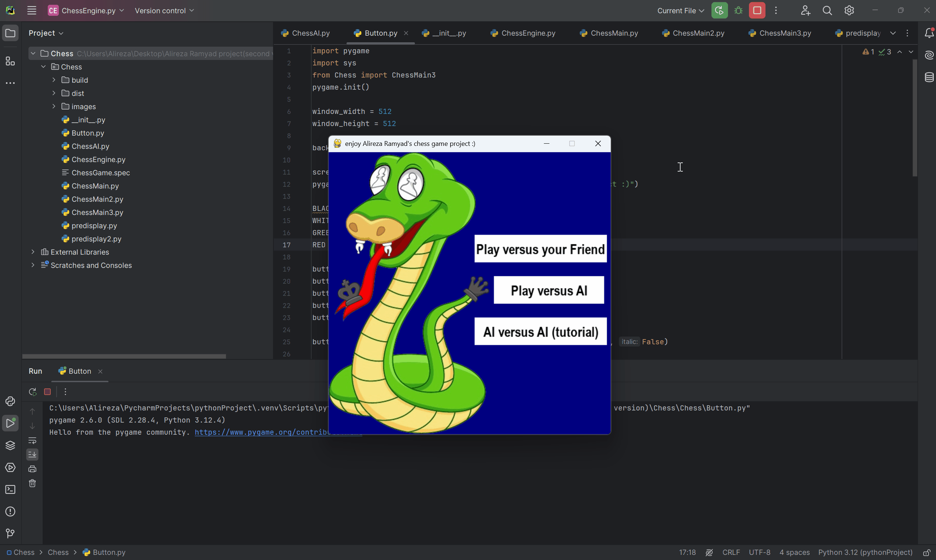Open Services tool window icon
This screenshot has height=560, width=936.
10,467
